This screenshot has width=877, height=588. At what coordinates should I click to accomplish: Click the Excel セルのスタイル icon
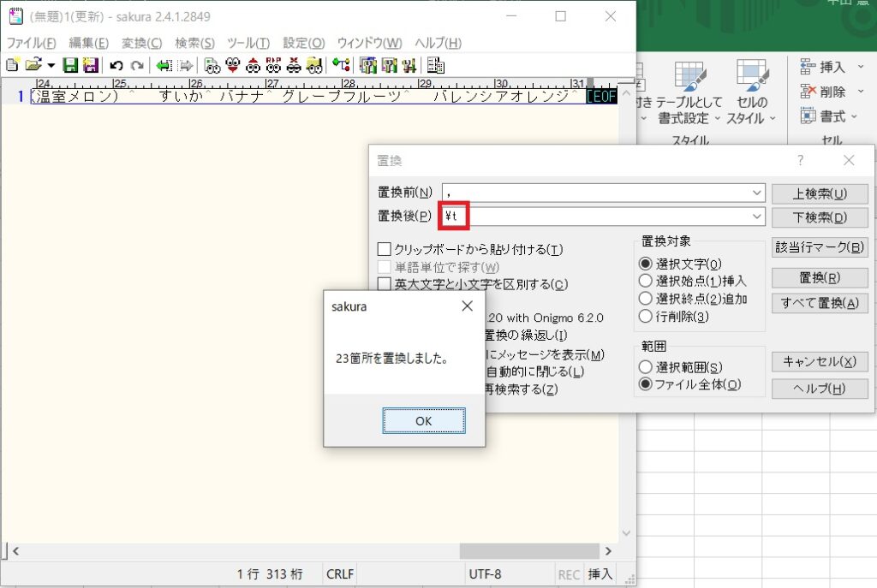752,75
